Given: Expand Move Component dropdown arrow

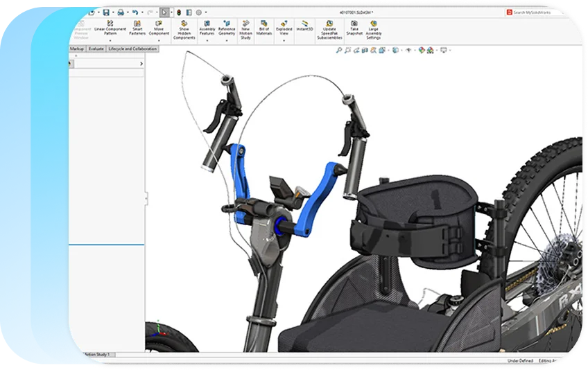Looking at the screenshot, I should [159, 40].
